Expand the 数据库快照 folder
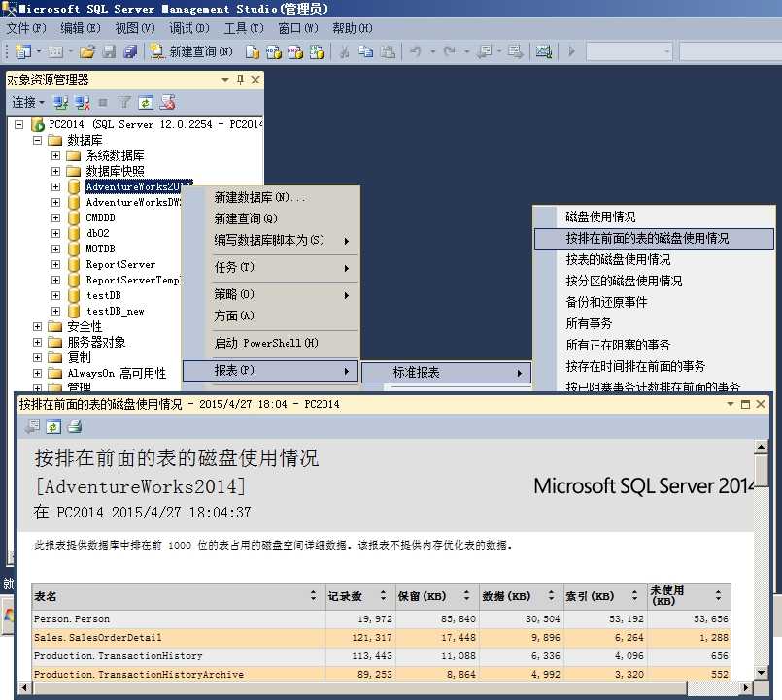The height and width of the screenshot is (700, 782). (x=56, y=171)
